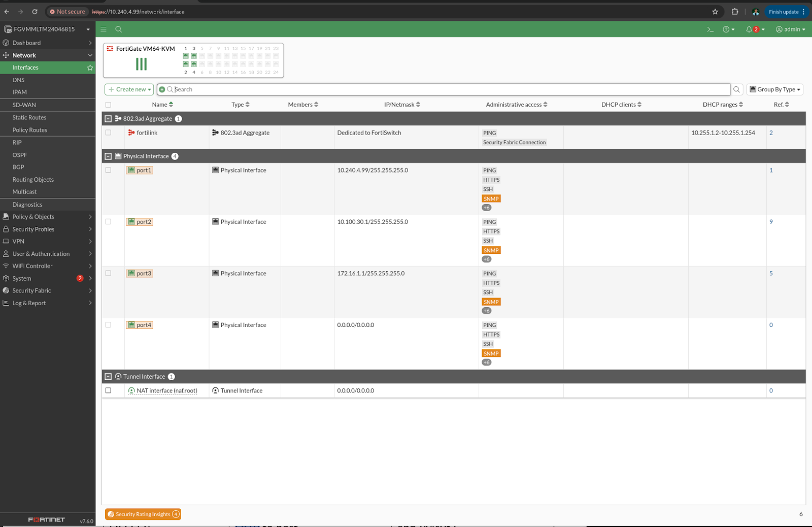Collapse the Physical Interface group
Viewport: 812px width, 527px height.
tap(108, 156)
